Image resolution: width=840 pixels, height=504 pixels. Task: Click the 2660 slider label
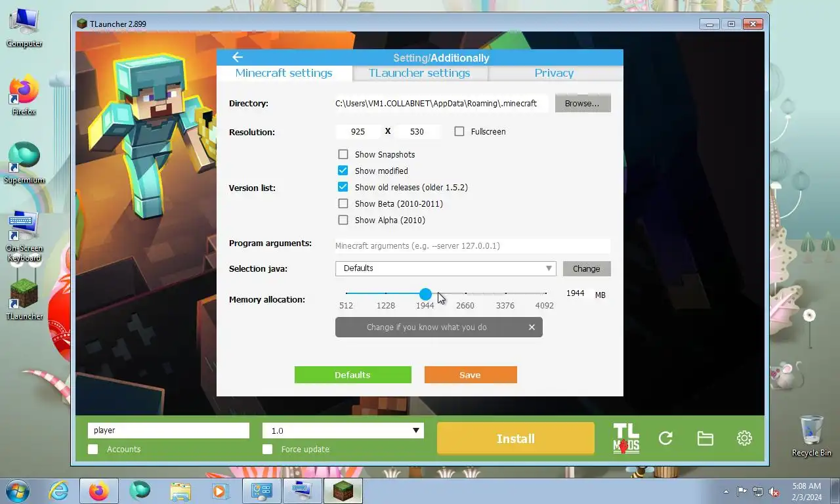[x=465, y=305]
